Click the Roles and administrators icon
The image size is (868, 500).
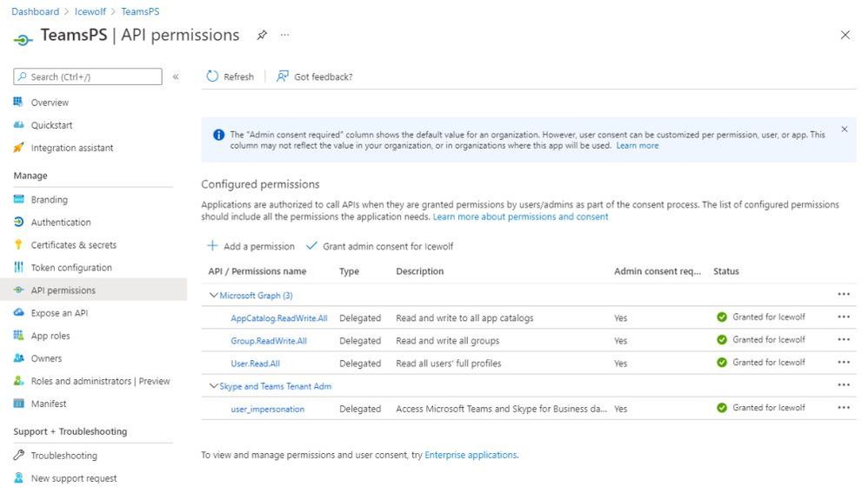point(18,380)
